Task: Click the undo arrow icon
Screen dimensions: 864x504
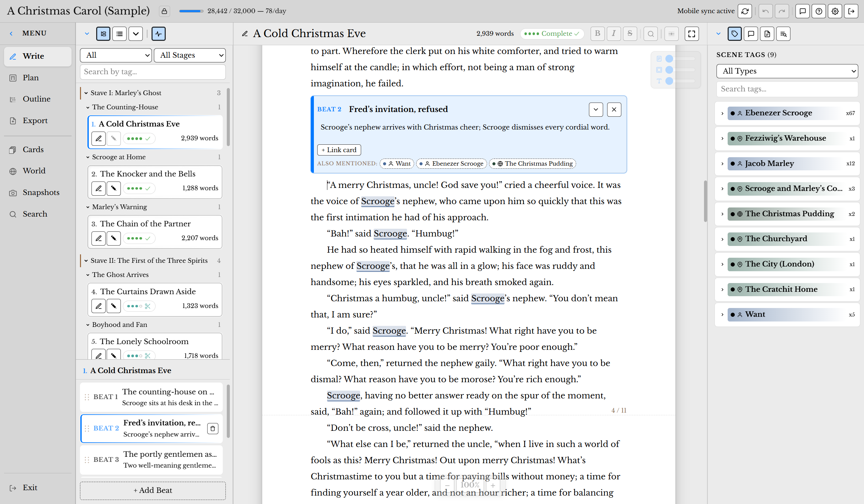Action: 765,11
